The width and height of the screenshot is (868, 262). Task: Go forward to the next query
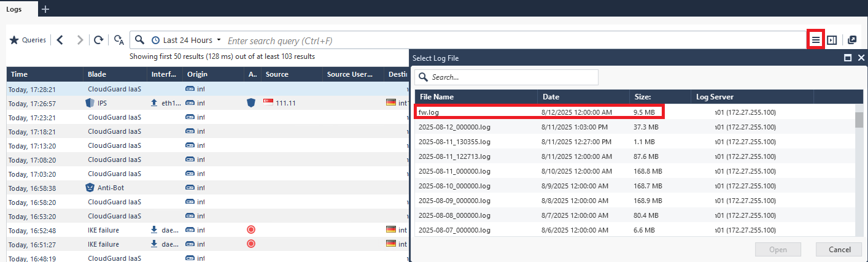pos(80,40)
